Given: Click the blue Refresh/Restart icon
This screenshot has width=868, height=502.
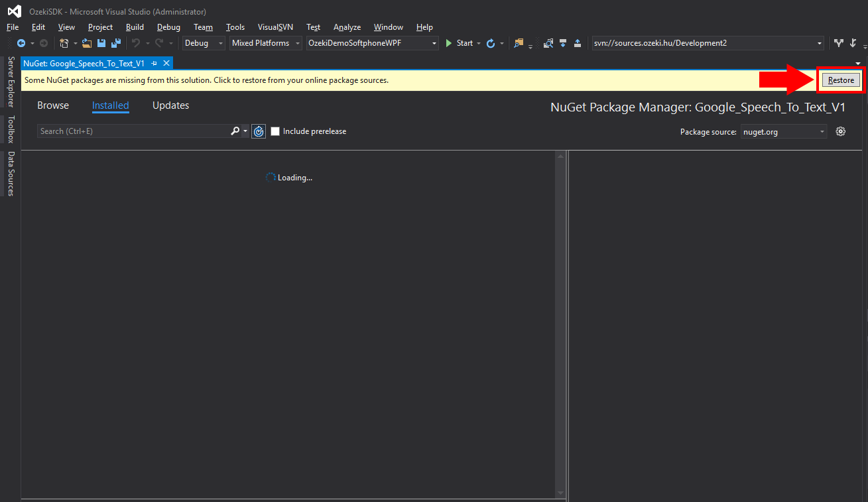Looking at the screenshot, I should pyautogui.click(x=491, y=43).
